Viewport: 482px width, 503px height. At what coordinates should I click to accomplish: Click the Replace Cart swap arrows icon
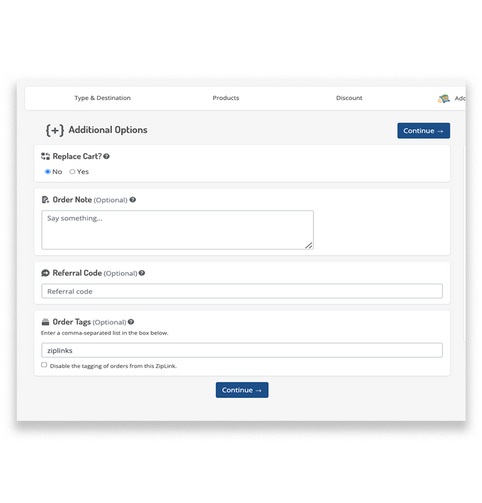click(x=45, y=156)
